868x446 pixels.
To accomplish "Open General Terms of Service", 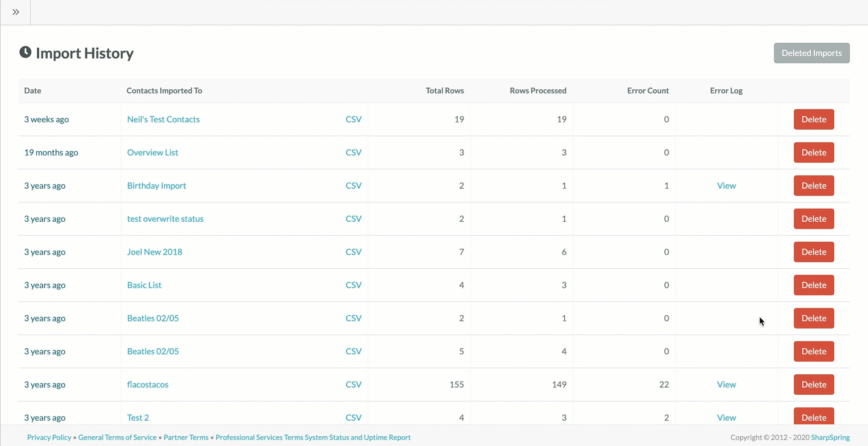I will pyautogui.click(x=118, y=438).
